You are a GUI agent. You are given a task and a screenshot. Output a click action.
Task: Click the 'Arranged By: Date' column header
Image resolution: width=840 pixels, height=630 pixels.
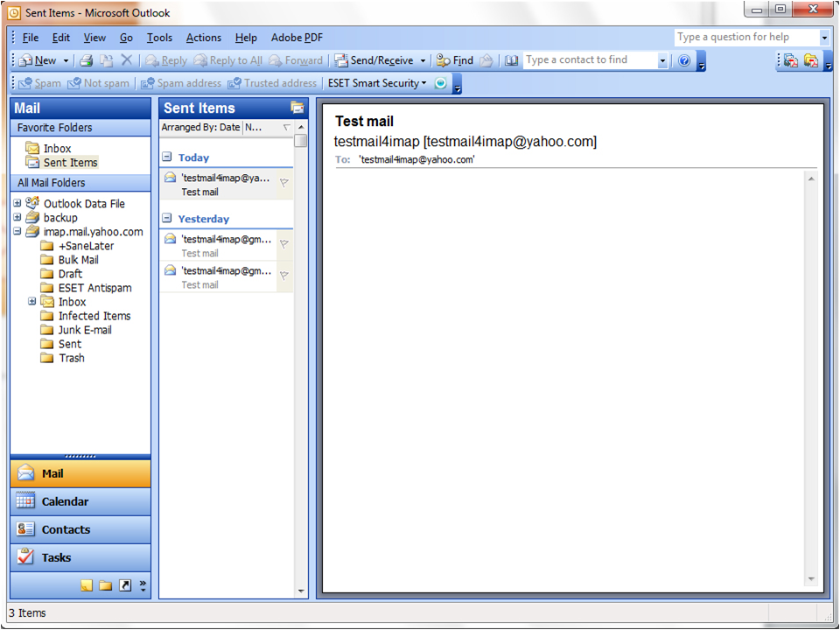click(x=200, y=128)
